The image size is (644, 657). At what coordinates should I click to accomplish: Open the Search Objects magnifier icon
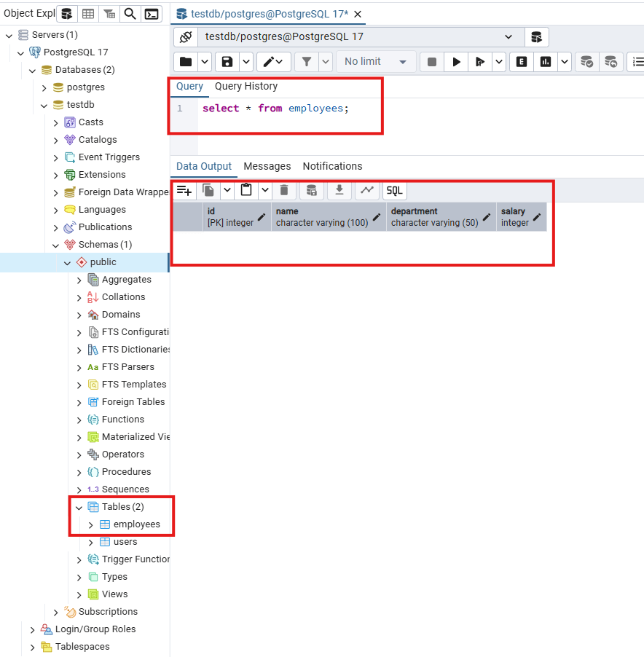pos(130,14)
